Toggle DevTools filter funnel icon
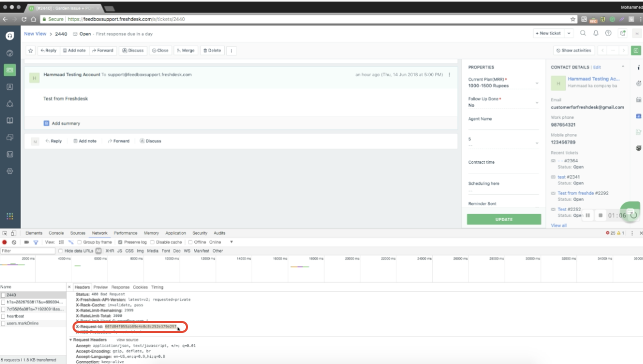This screenshot has width=643, height=364. (36, 242)
